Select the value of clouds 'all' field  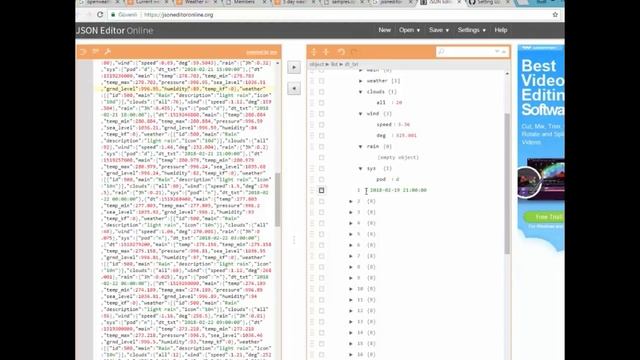399,103
